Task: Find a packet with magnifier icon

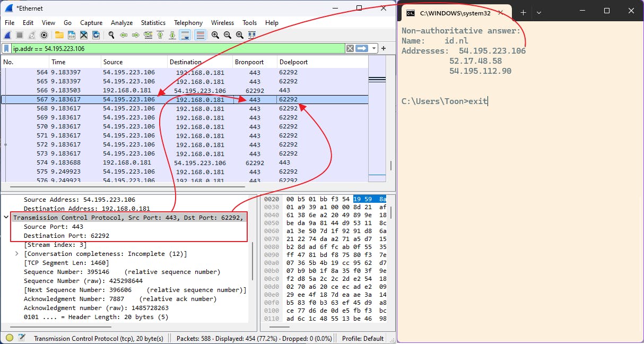Action: point(111,35)
